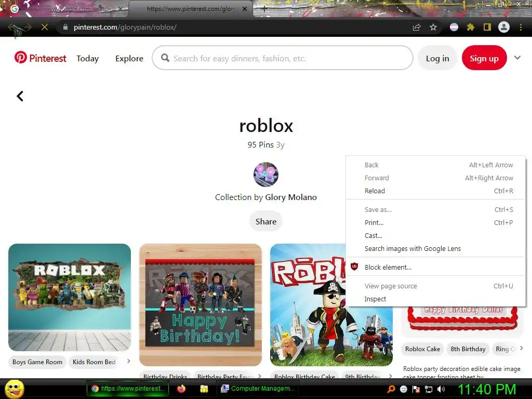Choose Print... from the context menu
Image resolution: width=532 pixels, height=399 pixels.
click(x=436, y=222)
